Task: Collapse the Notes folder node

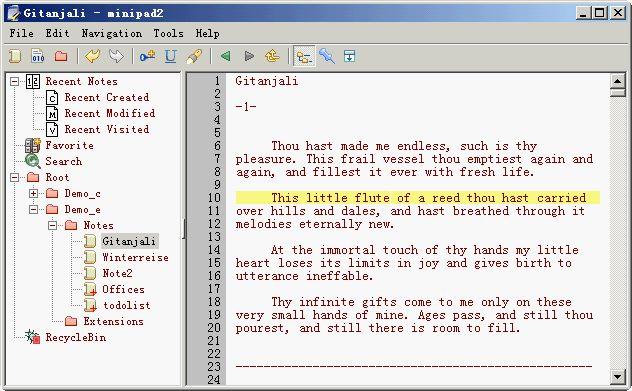Action: (x=52, y=225)
